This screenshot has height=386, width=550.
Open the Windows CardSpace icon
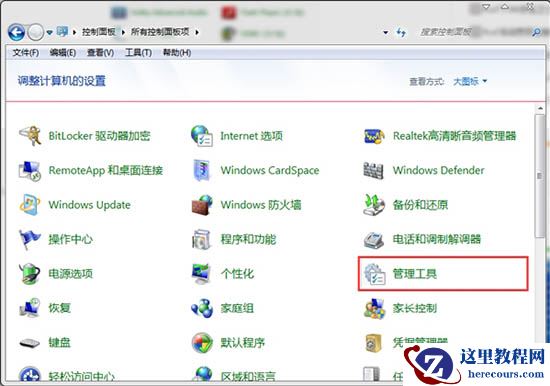point(202,170)
